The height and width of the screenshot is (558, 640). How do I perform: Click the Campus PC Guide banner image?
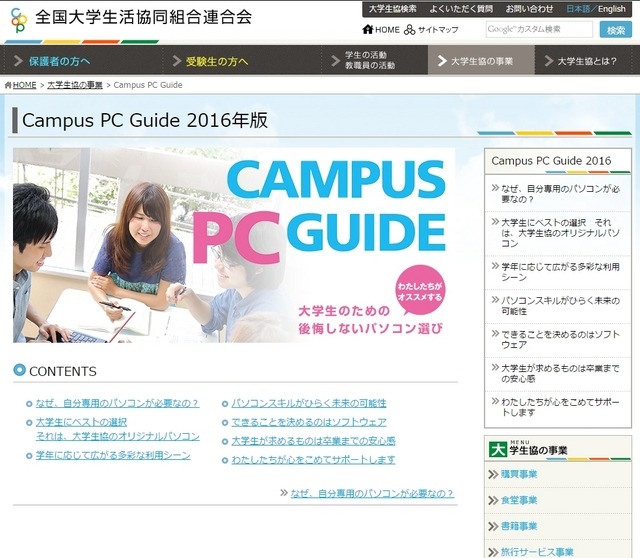coord(234,245)
